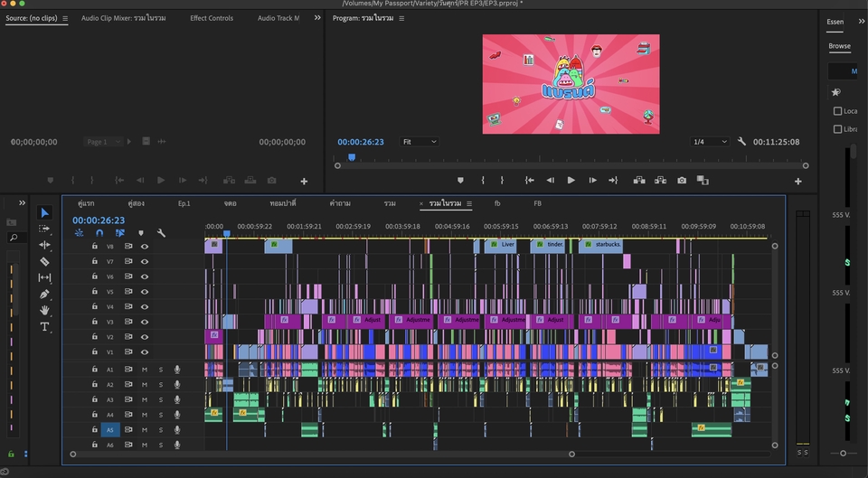Select the Pen tool
Viewport: 868px width, 478px height.
[x=45, y=294]
